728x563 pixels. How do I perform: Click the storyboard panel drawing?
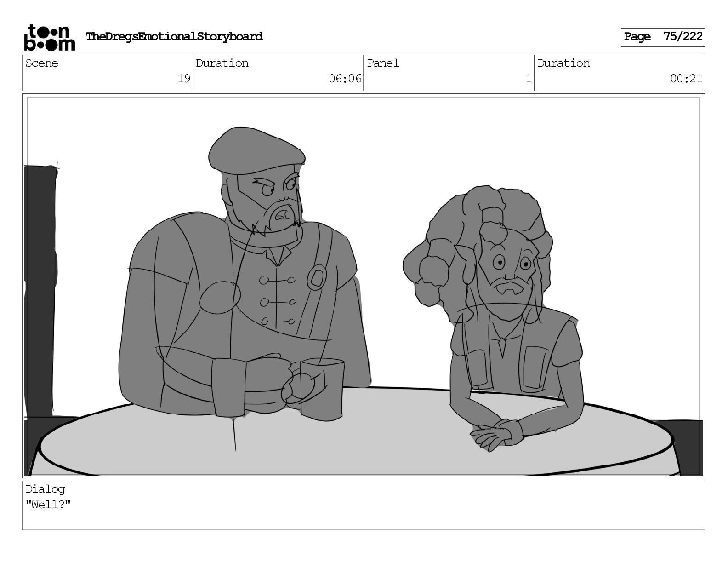coord(363,285)
